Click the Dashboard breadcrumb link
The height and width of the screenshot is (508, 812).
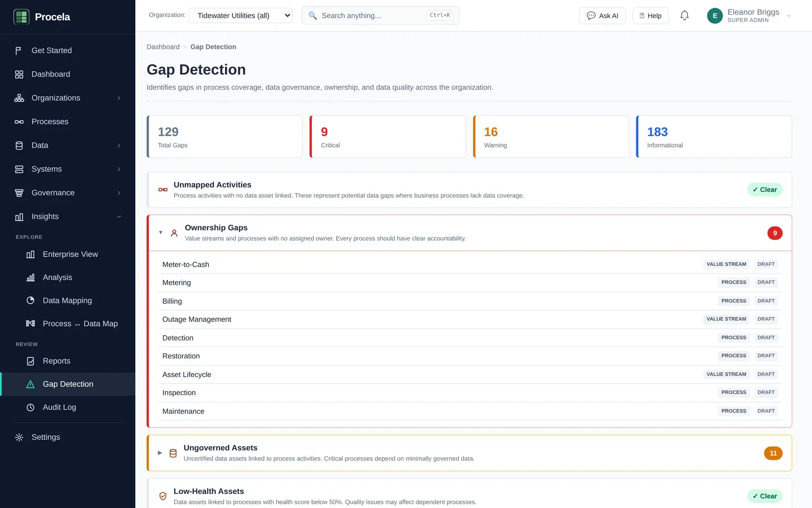point(163,47)
